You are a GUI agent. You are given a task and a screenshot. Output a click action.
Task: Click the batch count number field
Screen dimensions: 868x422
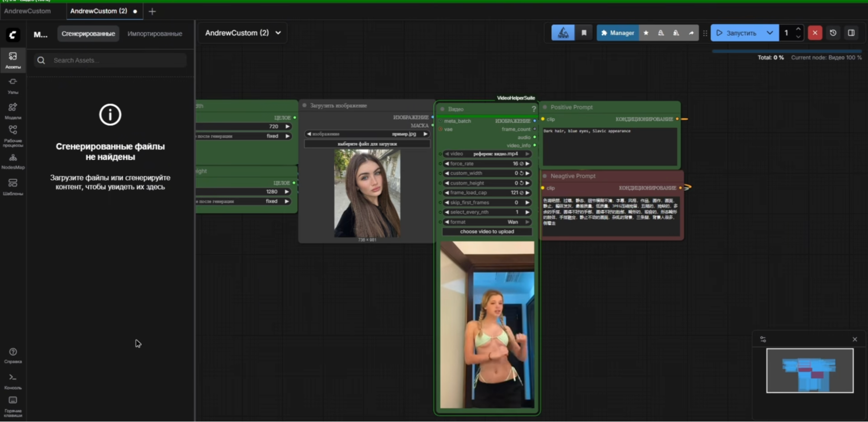point(786,33)
